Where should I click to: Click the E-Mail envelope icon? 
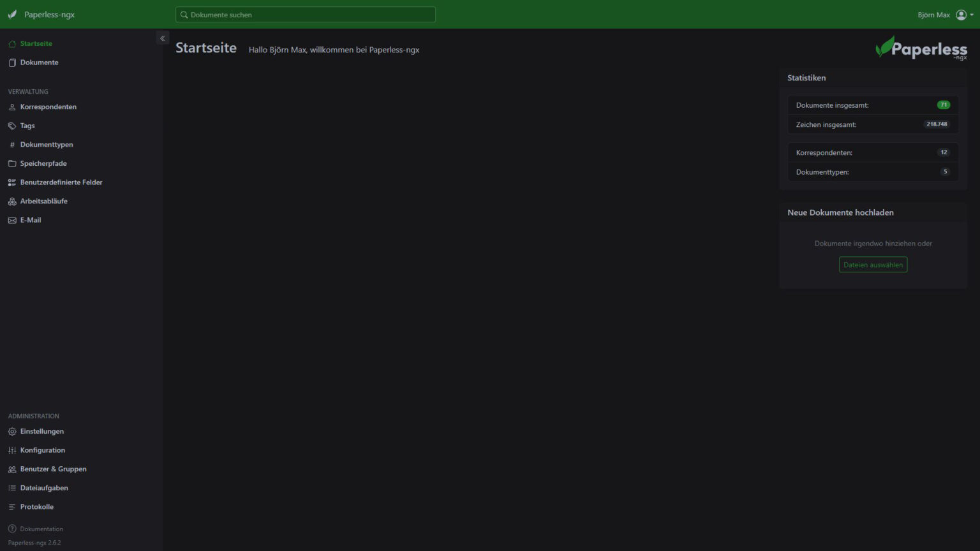[x=12, y=221]
